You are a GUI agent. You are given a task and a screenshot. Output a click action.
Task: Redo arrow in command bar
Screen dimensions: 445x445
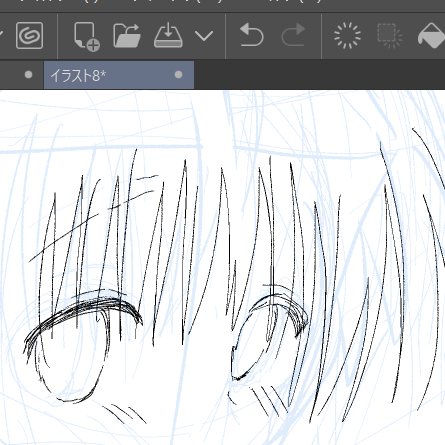(x=293, y=34)
